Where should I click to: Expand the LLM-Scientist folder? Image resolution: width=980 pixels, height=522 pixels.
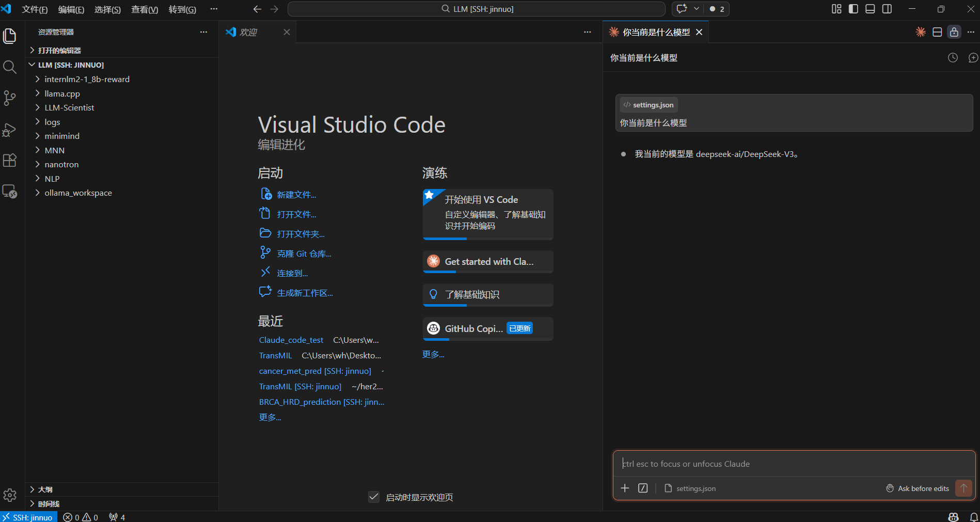[x=122, y=107]
